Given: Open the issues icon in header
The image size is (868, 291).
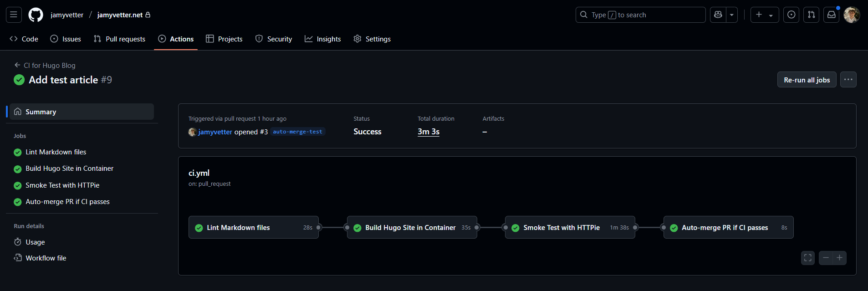Looking at the screenshot, I should pyautogui.click(x=791, y=15).
